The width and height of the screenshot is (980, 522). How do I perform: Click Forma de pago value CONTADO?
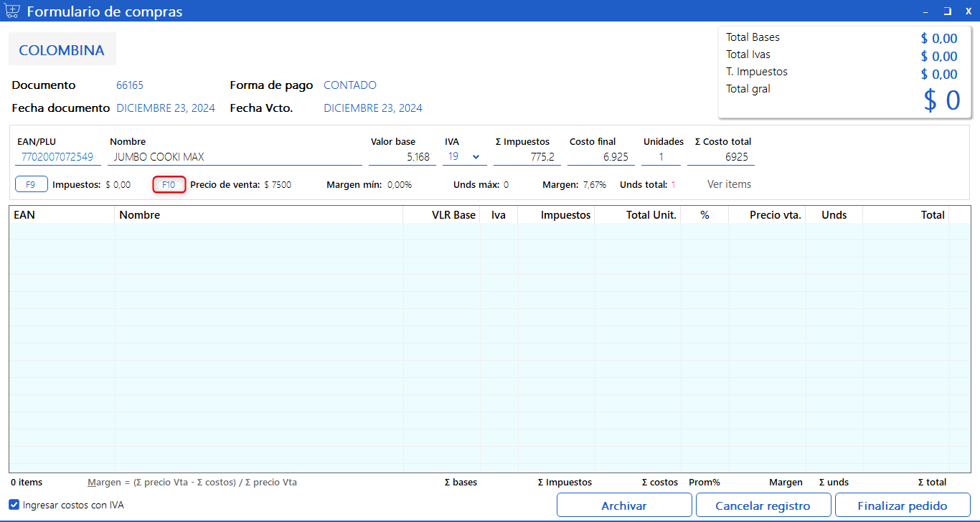pyautogui.click(x=350, y=85)
